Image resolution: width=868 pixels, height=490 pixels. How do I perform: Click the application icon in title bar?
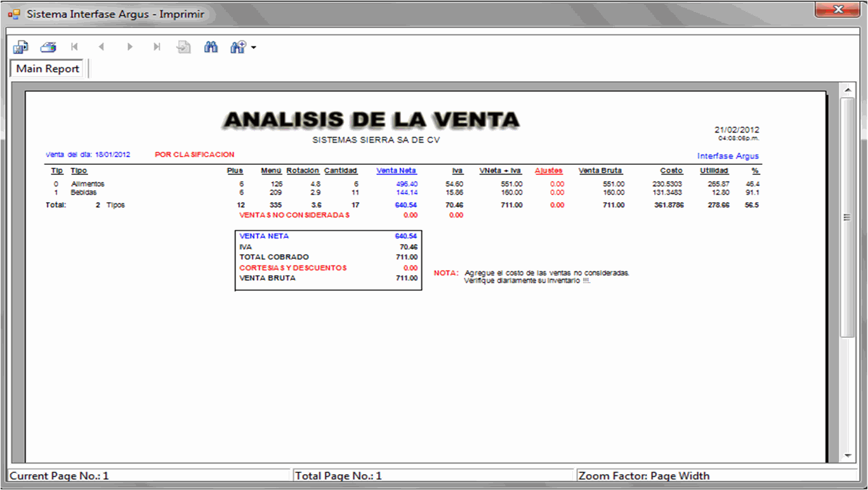[x=14, y=14]
